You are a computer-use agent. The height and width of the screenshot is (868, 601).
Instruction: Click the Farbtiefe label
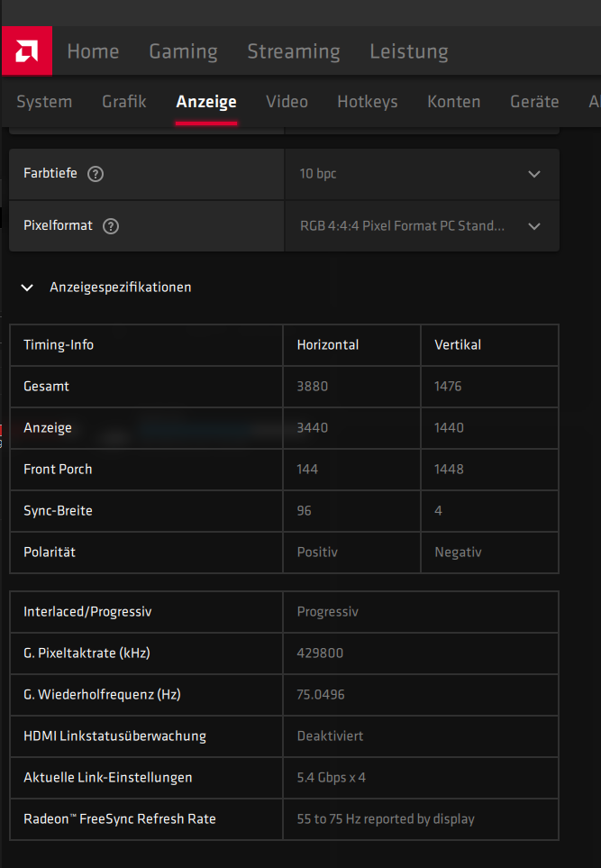(x=50, y=173)
